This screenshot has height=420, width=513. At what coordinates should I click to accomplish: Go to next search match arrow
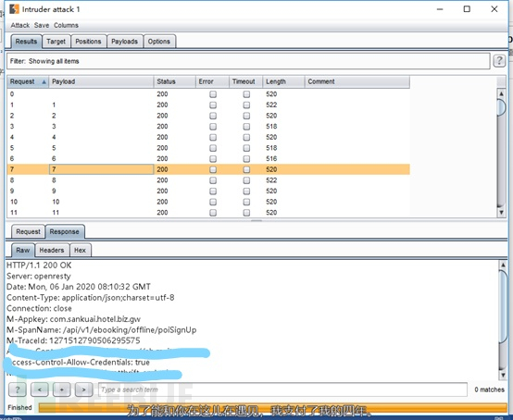click(83, 389)
